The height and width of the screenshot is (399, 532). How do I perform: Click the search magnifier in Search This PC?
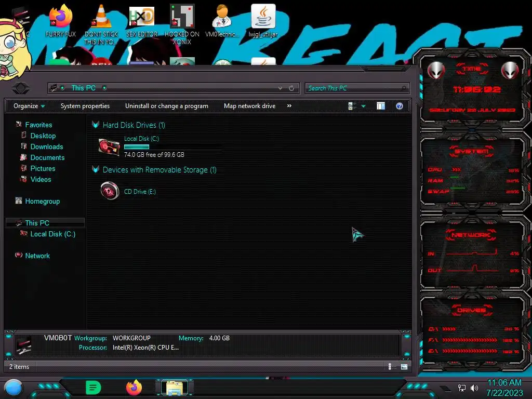point(403,88)
